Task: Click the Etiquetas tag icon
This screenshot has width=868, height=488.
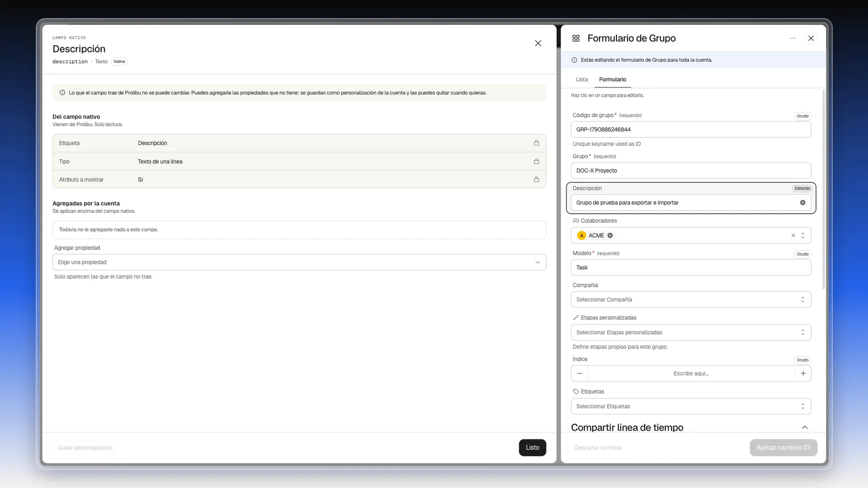Action: tap(576, 392)
